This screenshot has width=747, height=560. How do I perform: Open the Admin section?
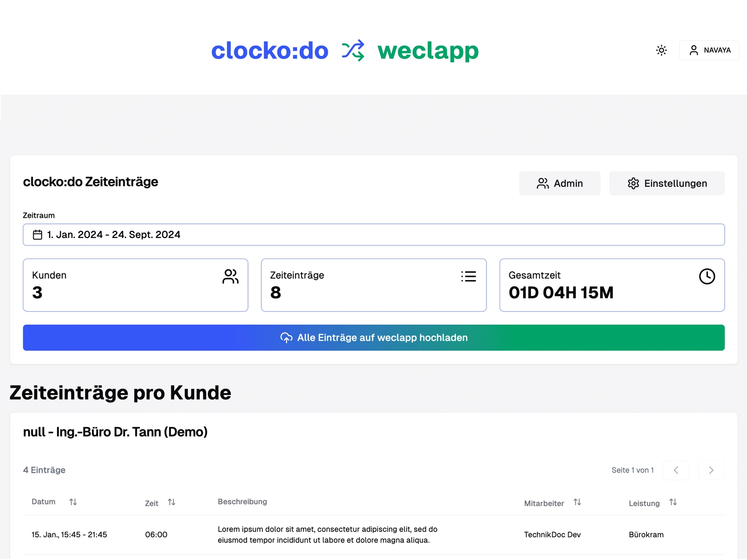coord(560,183)
